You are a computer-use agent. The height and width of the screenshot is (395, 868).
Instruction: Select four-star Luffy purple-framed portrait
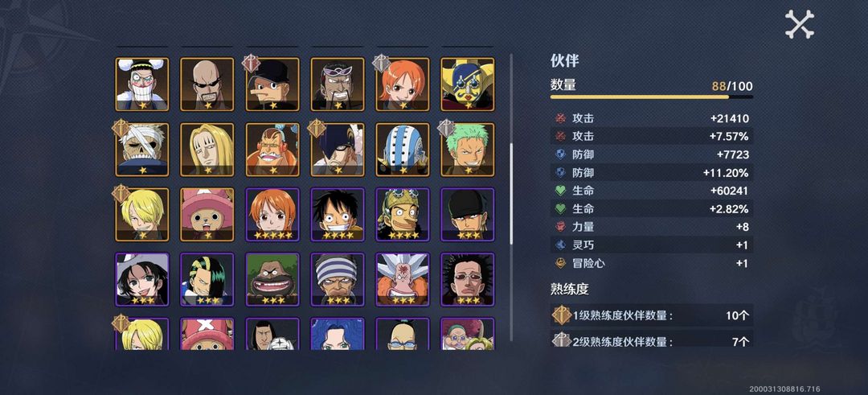click(338, 215)
